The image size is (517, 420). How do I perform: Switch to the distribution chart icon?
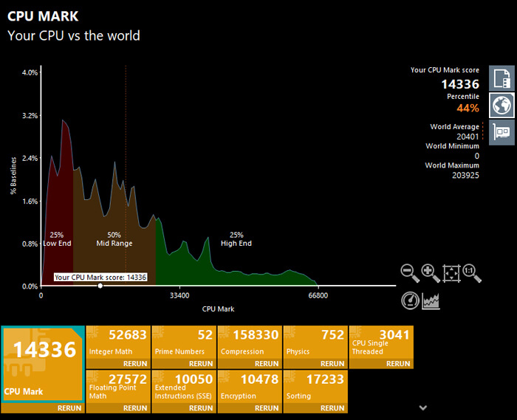(431, 300)
